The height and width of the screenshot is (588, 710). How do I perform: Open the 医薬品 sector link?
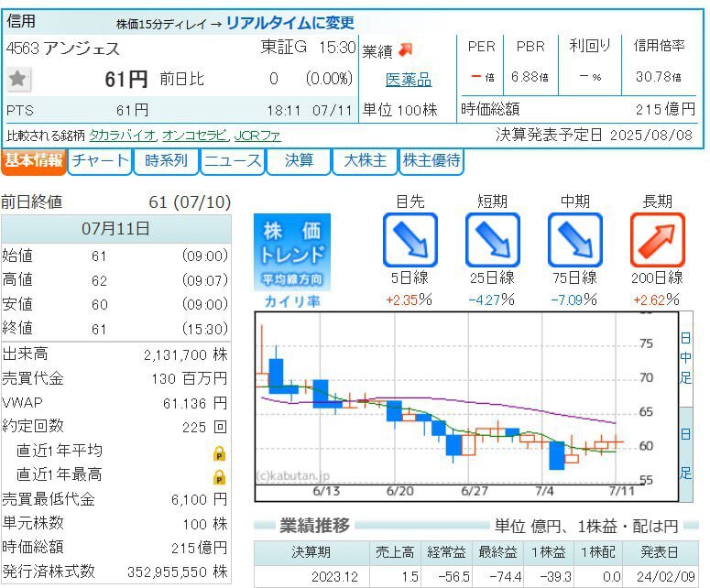coord(409,80)
